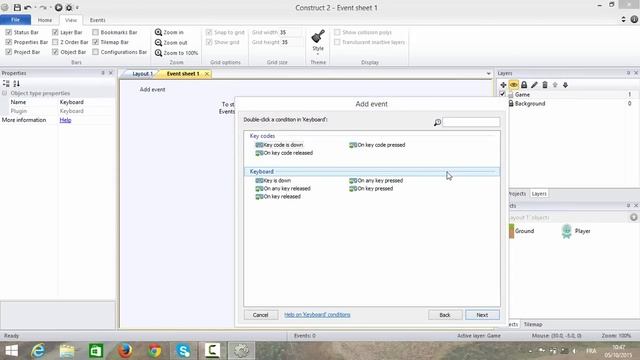Image resolution: width=640 pixels, height=360 pixels.
Task: Click the rename layer pencil icon
Action: [534, 85]
